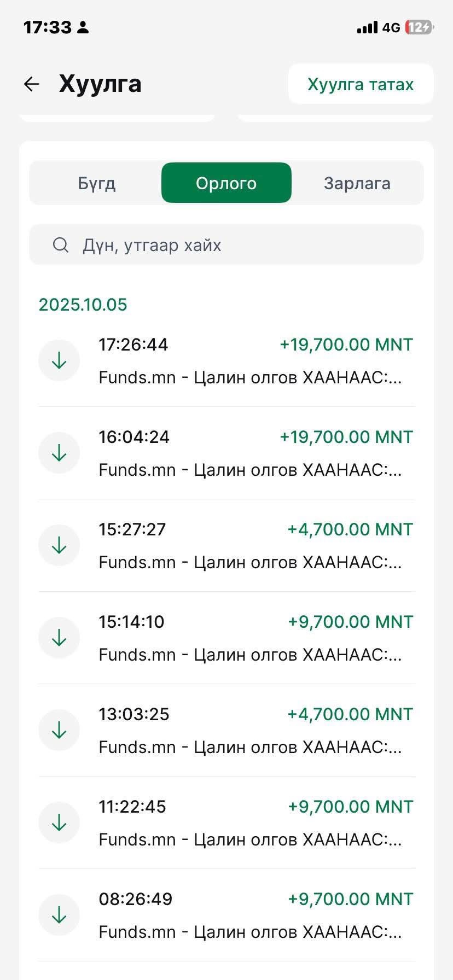453x980 pixels.
Task: Tap the income arrow icon for 13:03:25
Action: pos(59,730)
